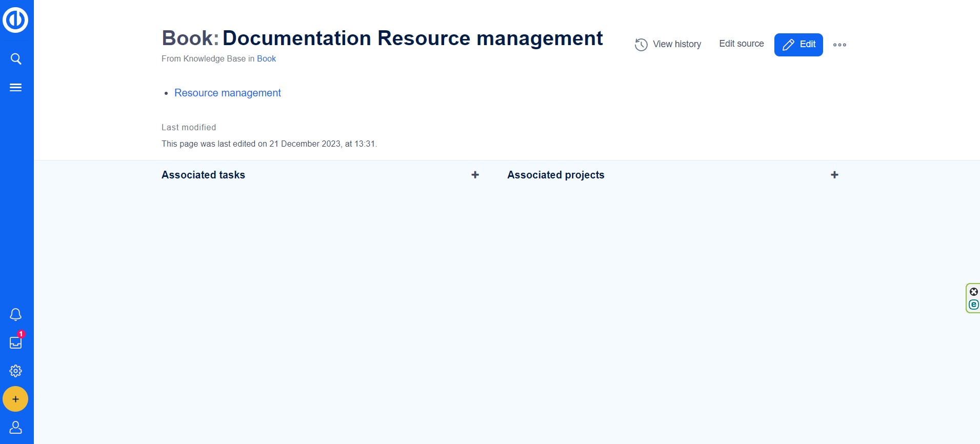Open the three-dot more options menu
The image size is (980, 444).
(839, 45)
